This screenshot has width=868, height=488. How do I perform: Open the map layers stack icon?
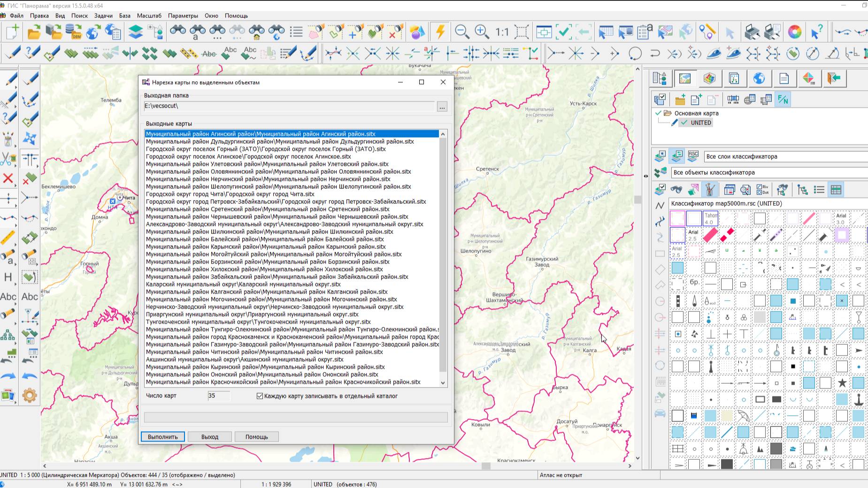pos(135,32)
